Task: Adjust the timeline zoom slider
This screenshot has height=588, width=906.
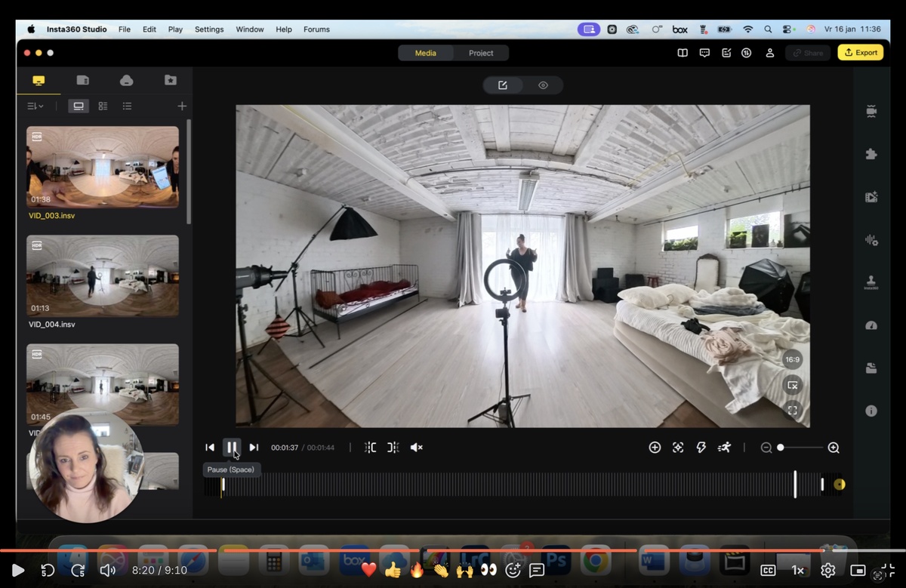Action: pyautogui.click(x=800, y=448)
